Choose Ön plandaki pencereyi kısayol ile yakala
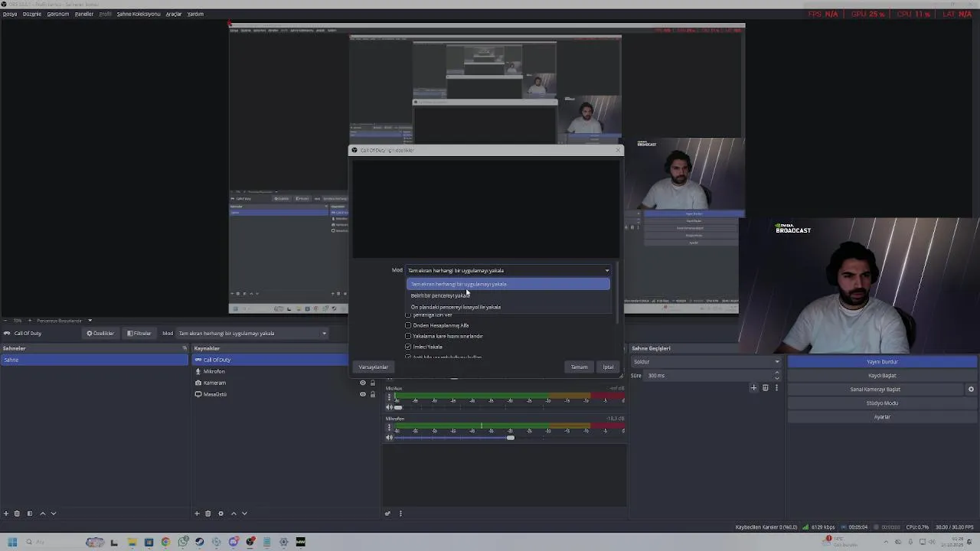The width and height of the screenshot is (980, 551). tap(508, 307)
